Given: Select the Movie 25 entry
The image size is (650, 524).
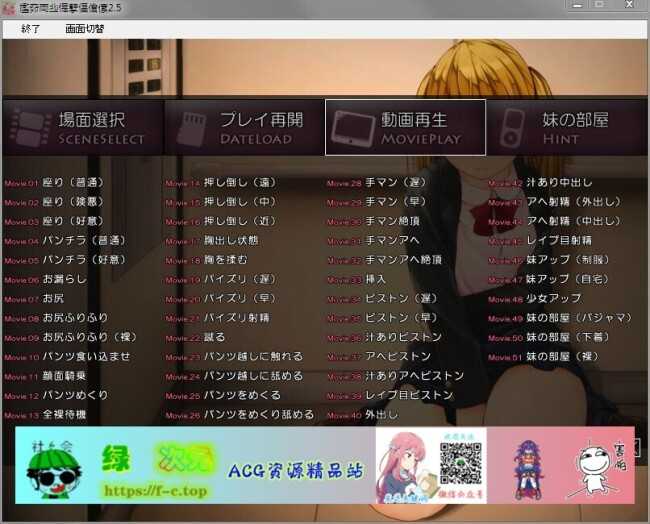Looking at the screenshot, I should (223, 395).
